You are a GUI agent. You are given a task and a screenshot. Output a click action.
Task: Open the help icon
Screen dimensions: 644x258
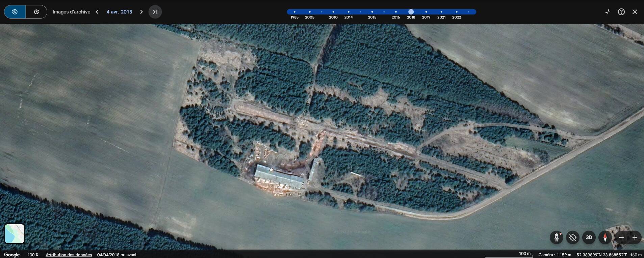coord(621,12)
